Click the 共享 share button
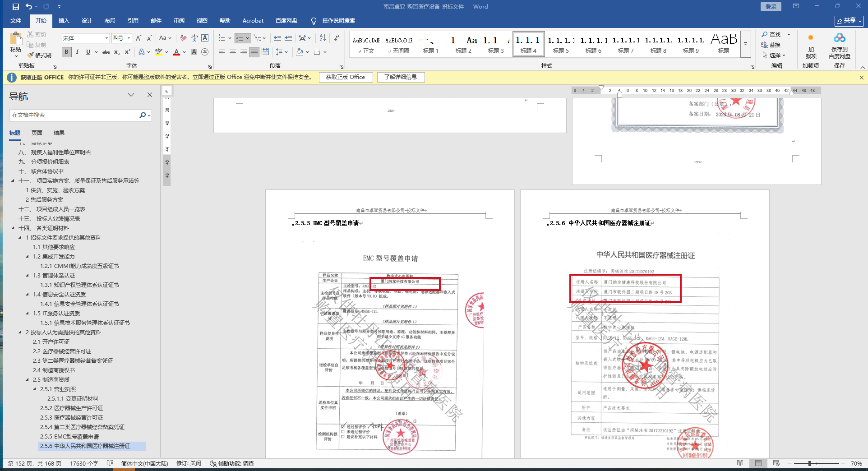 point(849,21)
